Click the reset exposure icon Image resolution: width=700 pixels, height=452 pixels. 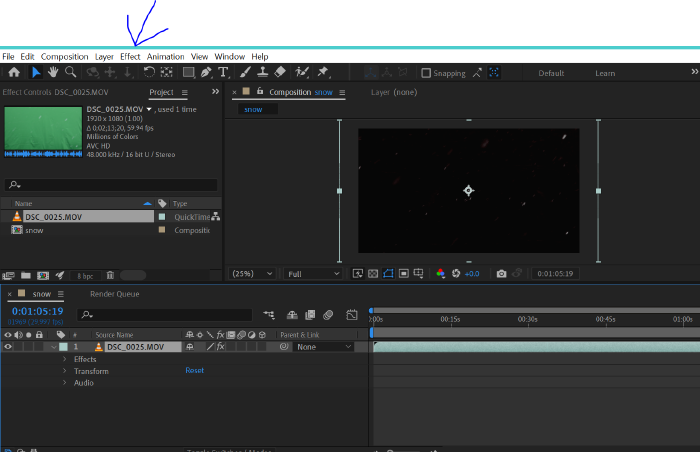(x=456, y=274)
